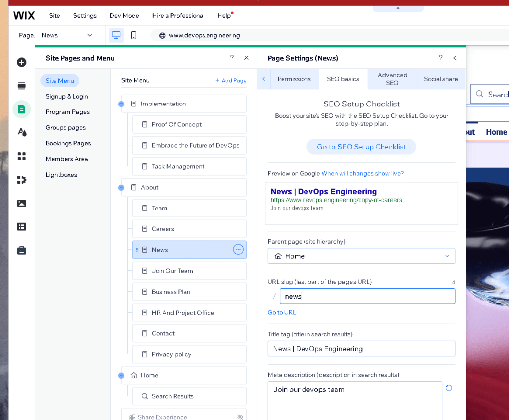This screenshot has width=509, height=420.
Task: Switch to desktop view icon
Action: 116,35
